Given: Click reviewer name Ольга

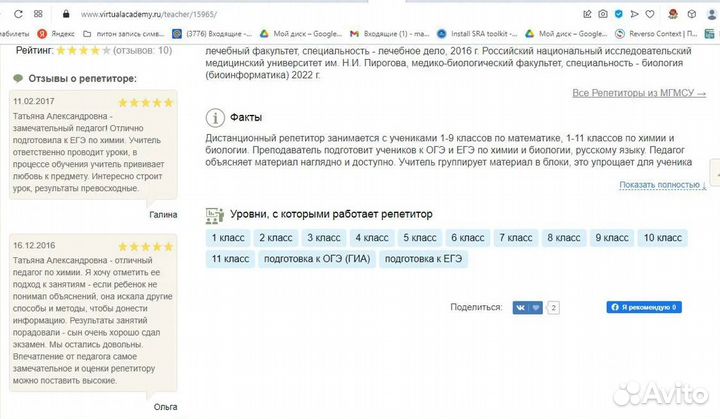Looking at the screenshot, I should 165,407.
